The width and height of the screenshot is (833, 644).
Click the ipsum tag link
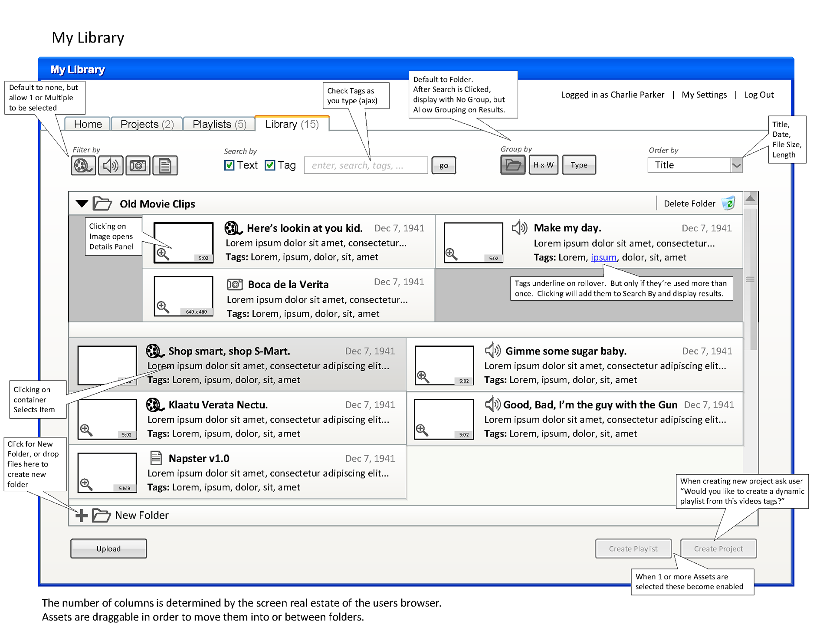[603, 257]
